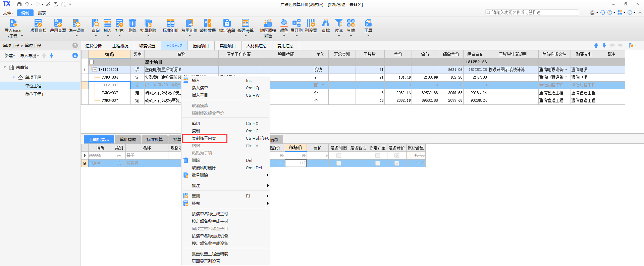Click the 导入Excel/工程 import icon
The image size is (644, 266).
point(13,23)
